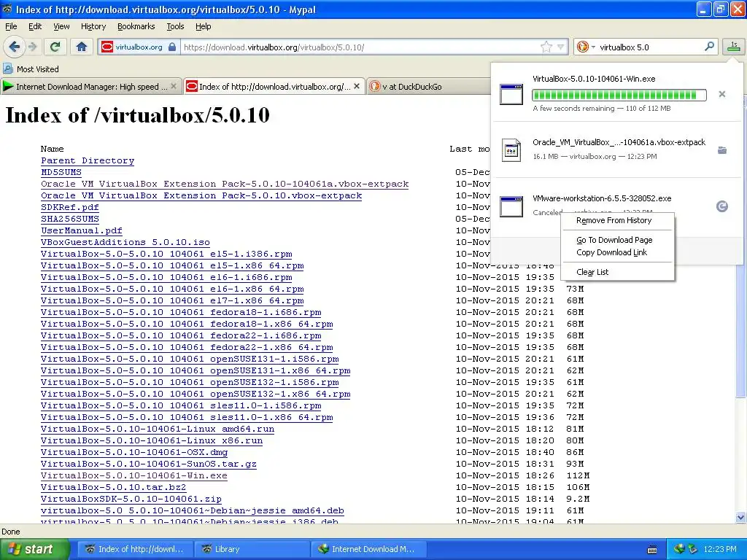Screen dimensions: 747x560
Task: Click the Windows start button
Action: pyautogui.click(x=34, y=549)
